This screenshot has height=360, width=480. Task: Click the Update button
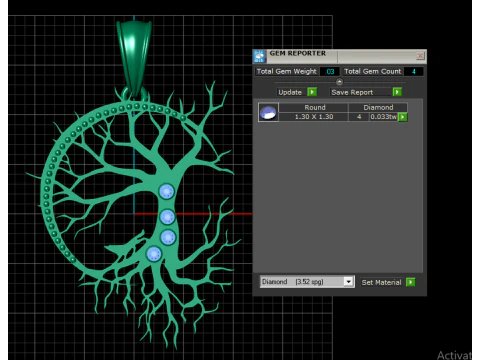point(290,92)
